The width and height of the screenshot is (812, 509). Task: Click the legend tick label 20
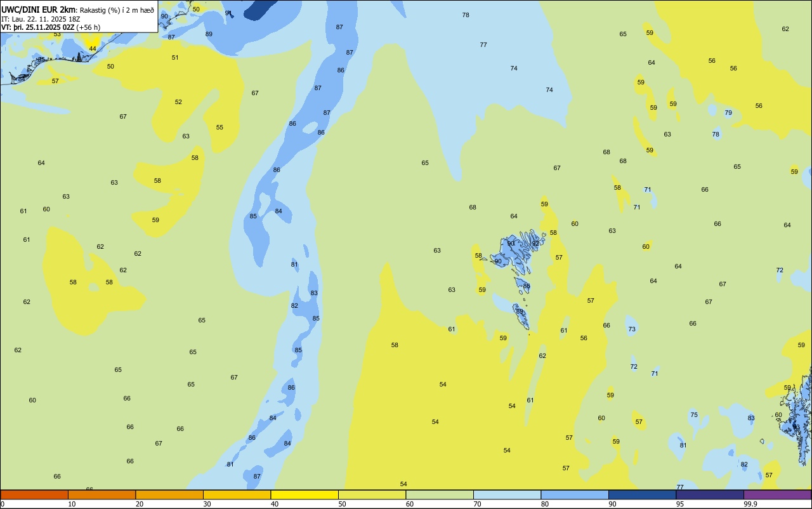click(140, 504)
